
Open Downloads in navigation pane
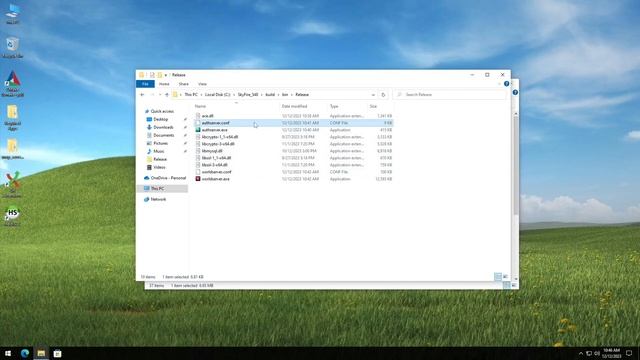click(163, 127)
